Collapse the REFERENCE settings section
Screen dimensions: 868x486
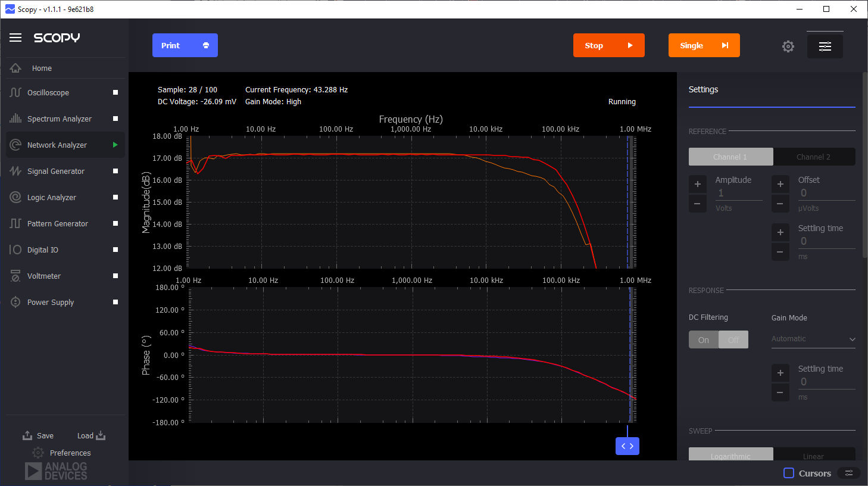[708, 131]
